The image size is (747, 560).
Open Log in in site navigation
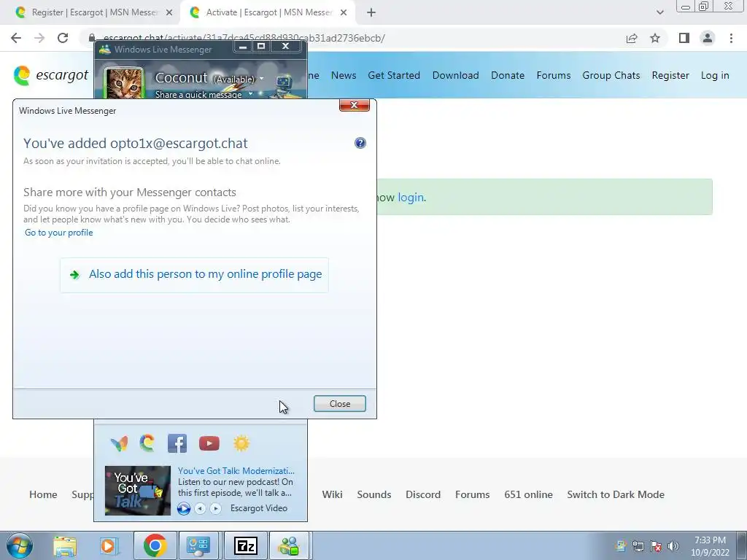pos(715,75)
